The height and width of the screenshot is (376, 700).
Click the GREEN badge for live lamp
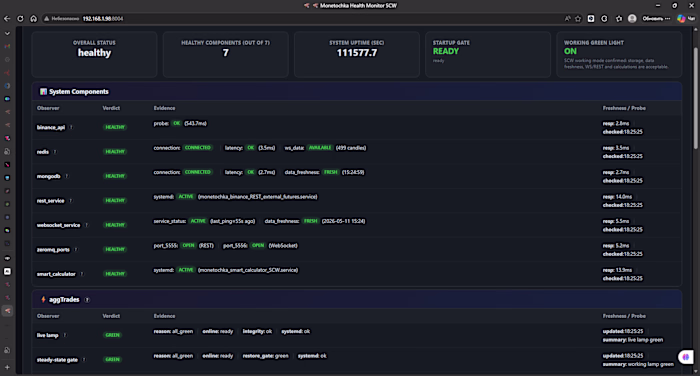click(x=112, y=335)
